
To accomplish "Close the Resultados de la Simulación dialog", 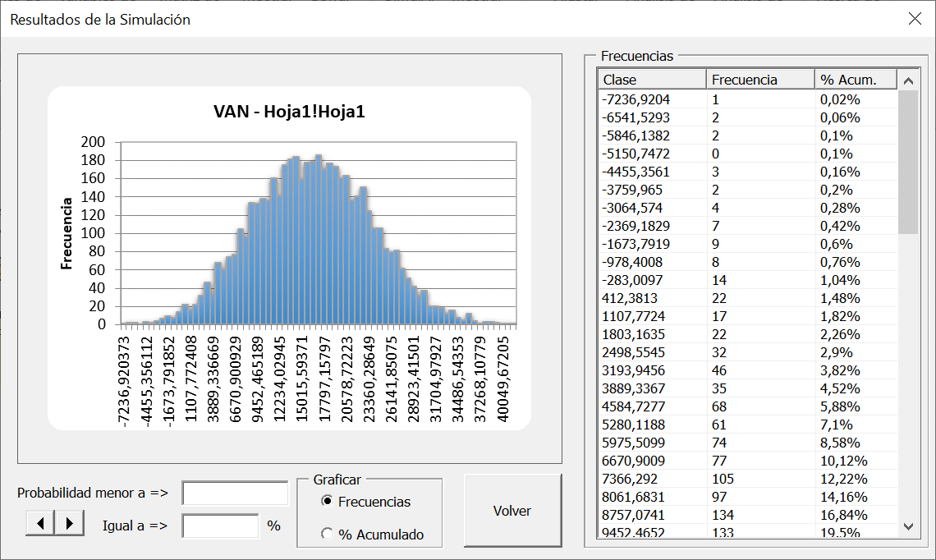I will 915,19.
